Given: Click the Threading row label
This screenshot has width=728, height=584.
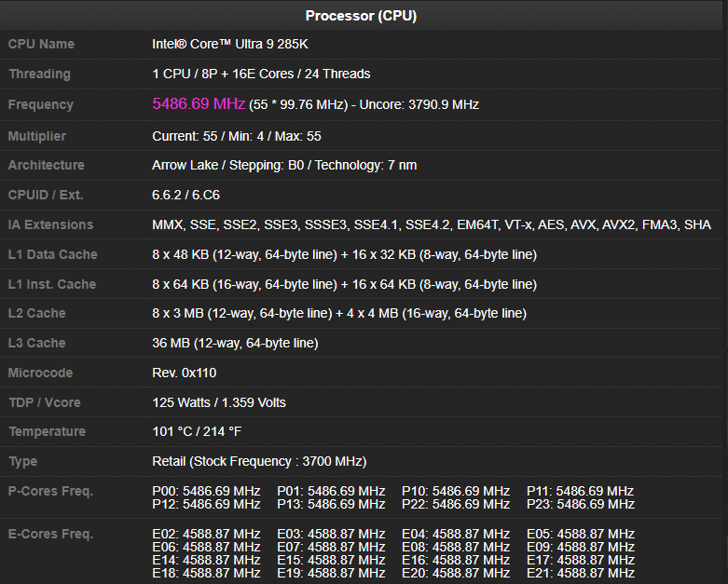Looking at the screenshot, I should pos(39,74).
